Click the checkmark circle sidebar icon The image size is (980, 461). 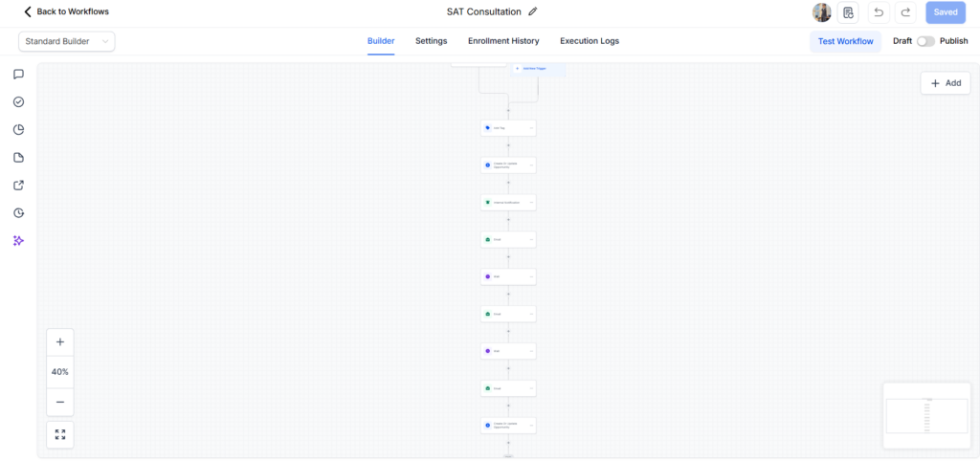click(x=19, y=101)
